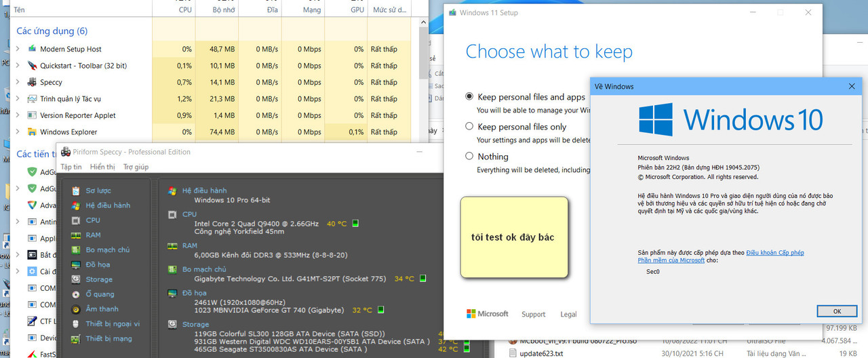Click the Quickstart Toolbar rocket icon
868x358 pixels.
coord(32,66)
